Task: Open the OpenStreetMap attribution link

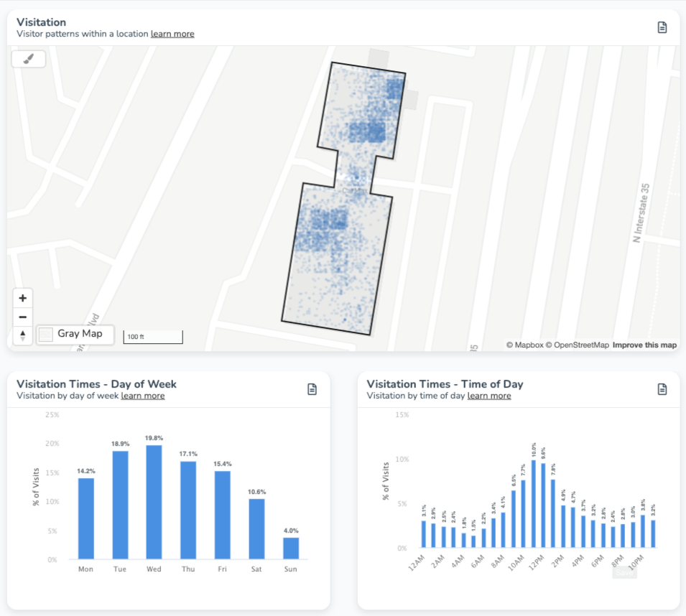Action: point(577,345)
